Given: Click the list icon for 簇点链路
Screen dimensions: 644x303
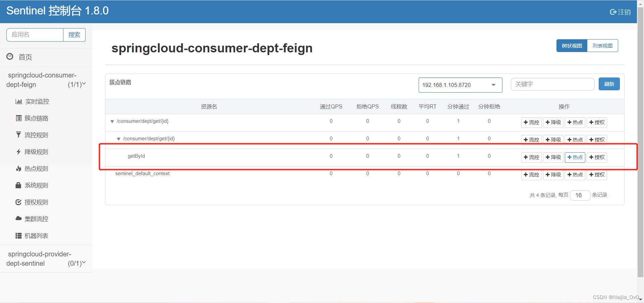Looking at the screenshot, I should [19, 118].
